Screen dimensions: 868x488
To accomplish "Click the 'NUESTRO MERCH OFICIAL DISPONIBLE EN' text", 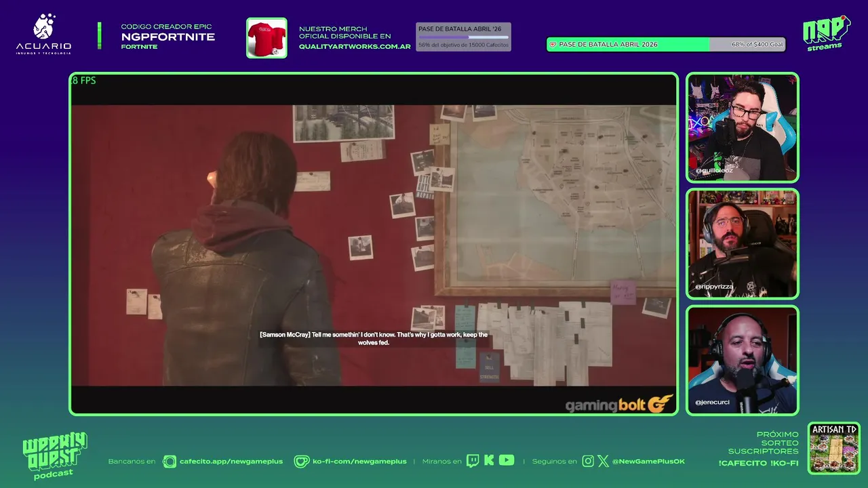I will pos(344,33).
